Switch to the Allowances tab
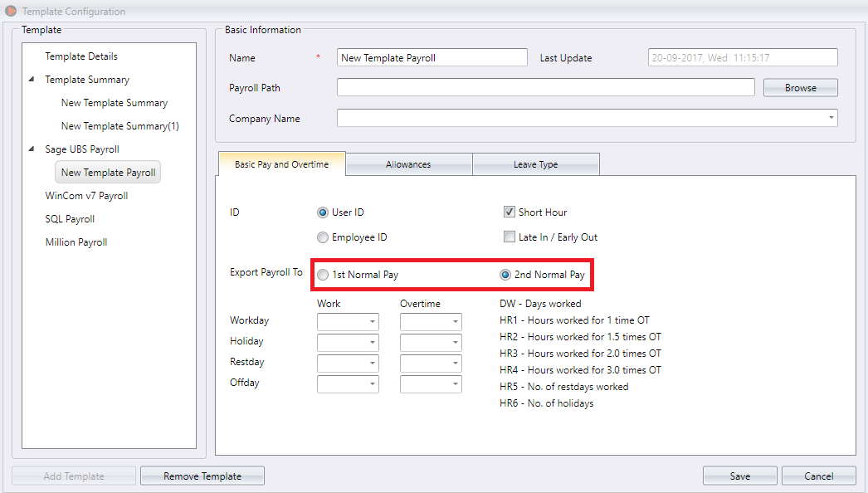Viewport: 868px width, 493px height. point(408,164)
